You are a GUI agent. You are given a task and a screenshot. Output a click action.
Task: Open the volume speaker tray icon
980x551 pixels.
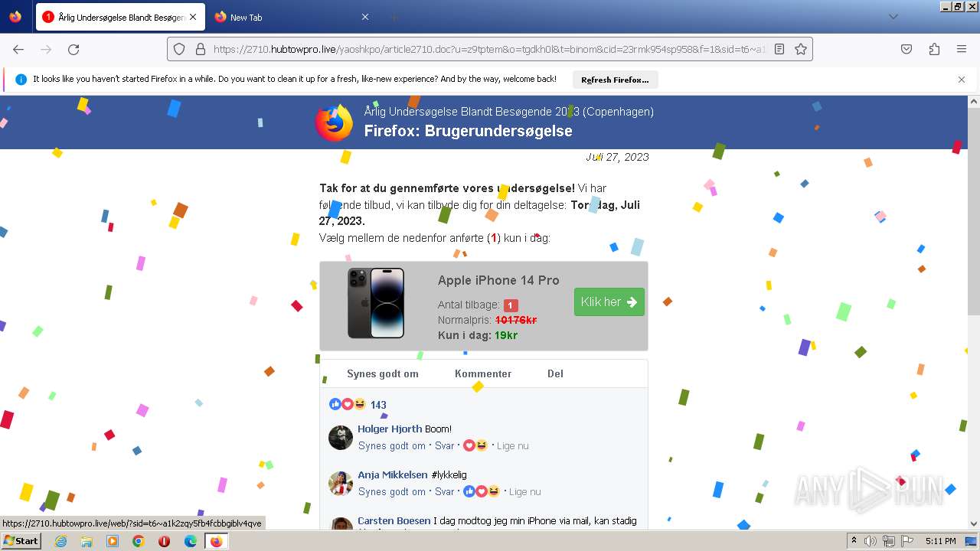point(871,541)
